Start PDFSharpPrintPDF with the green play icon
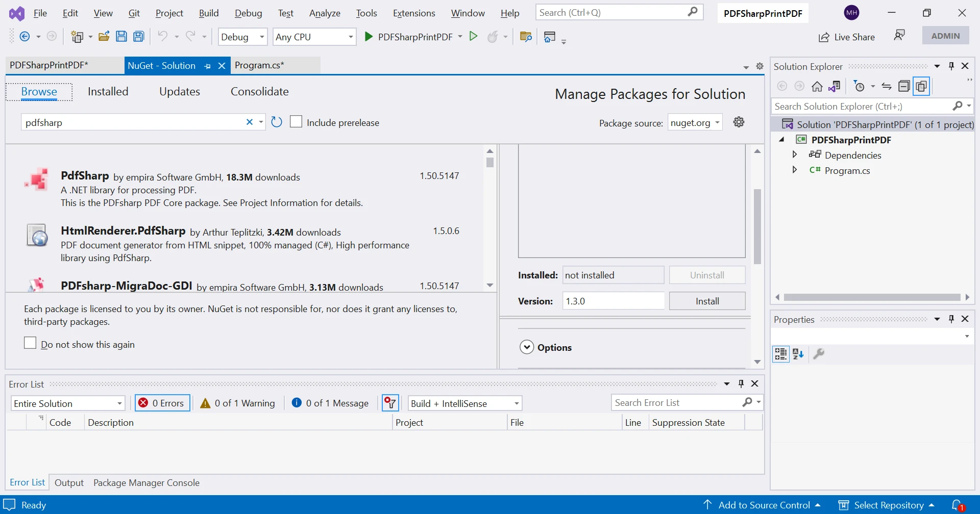This screenshot has width=980, height=514. coord(369,36)
